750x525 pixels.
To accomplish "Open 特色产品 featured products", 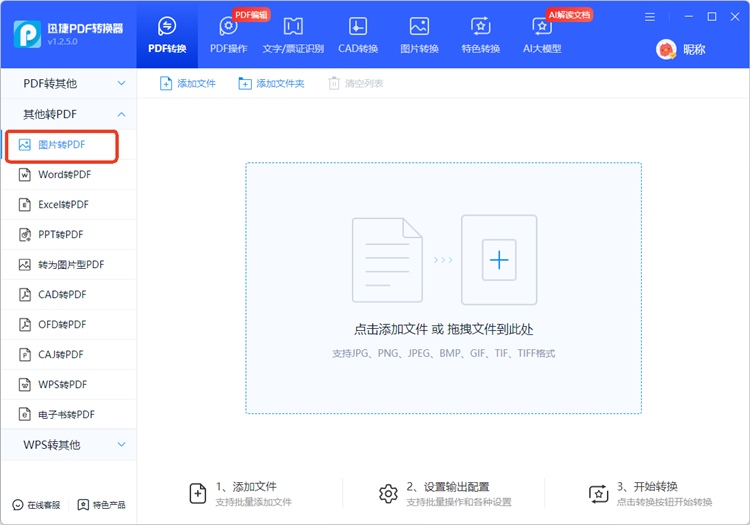I will pos(101,505).
